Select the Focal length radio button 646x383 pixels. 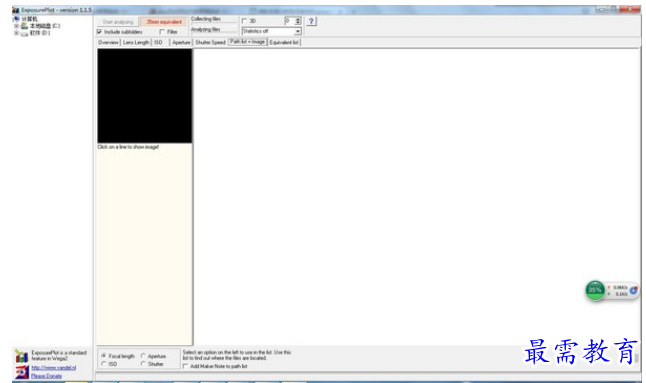pos(104,356)
